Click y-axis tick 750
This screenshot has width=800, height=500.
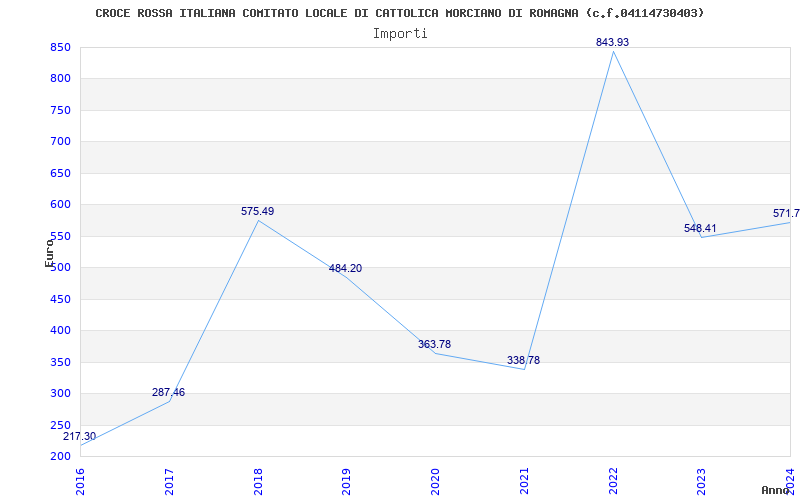60,110
